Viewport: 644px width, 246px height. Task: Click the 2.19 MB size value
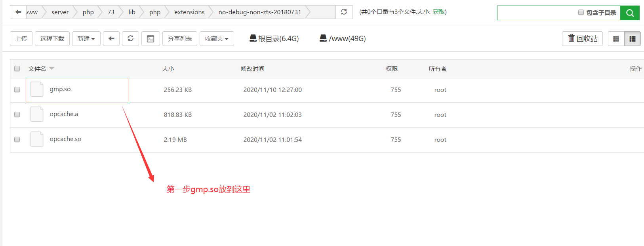click(x=175, y=140)
